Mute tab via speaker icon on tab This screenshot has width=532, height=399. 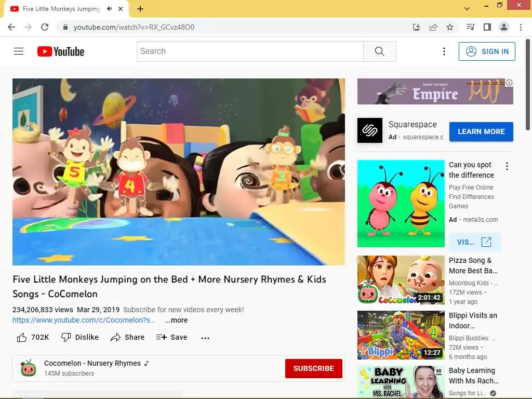click(x=109, y=9)
